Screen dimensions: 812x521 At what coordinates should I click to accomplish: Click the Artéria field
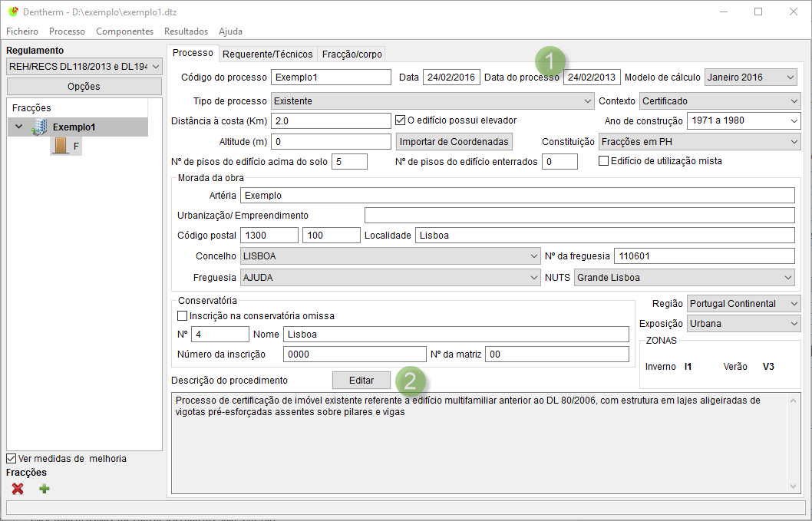[x=517, y=195]
